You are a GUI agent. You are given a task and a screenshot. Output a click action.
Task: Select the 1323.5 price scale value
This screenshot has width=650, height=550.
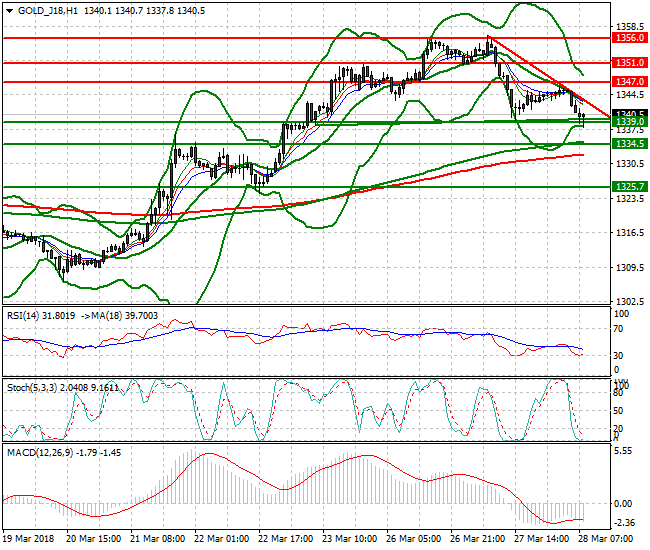(x=630, y=199)
